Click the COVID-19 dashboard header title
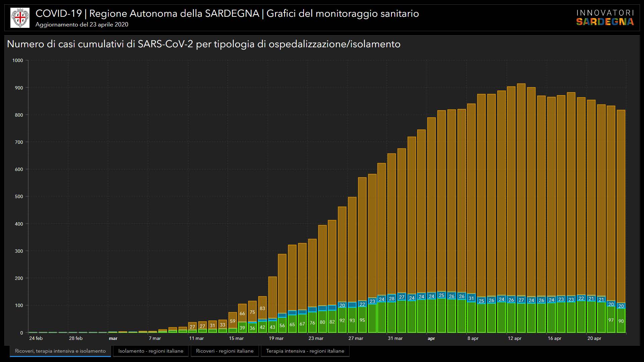 [227, 13]
